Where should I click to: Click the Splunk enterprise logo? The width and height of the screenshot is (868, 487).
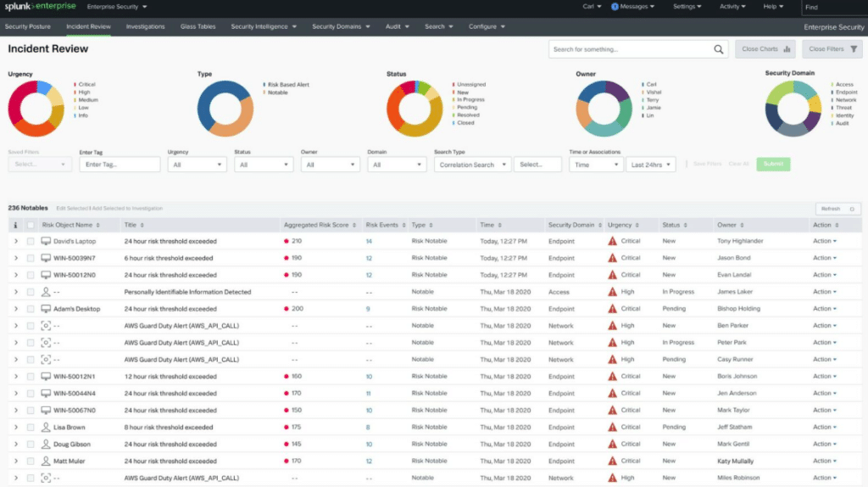click(x=40, y=7)
